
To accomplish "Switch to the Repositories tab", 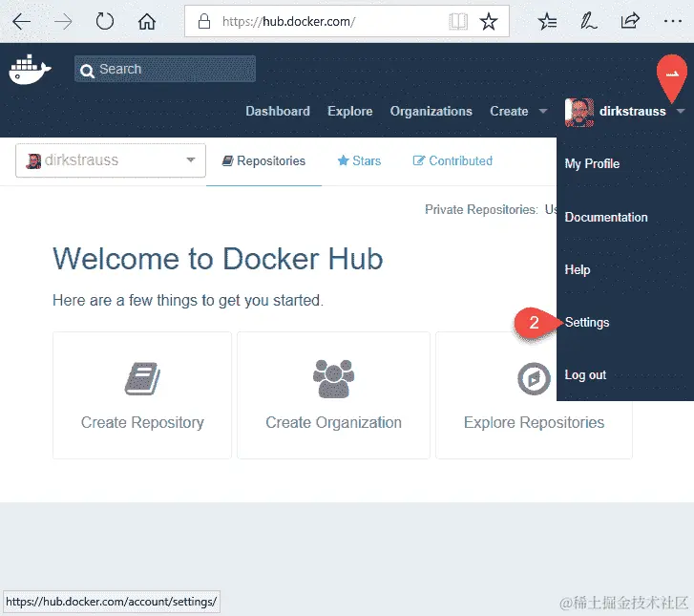I will [263, 160].
